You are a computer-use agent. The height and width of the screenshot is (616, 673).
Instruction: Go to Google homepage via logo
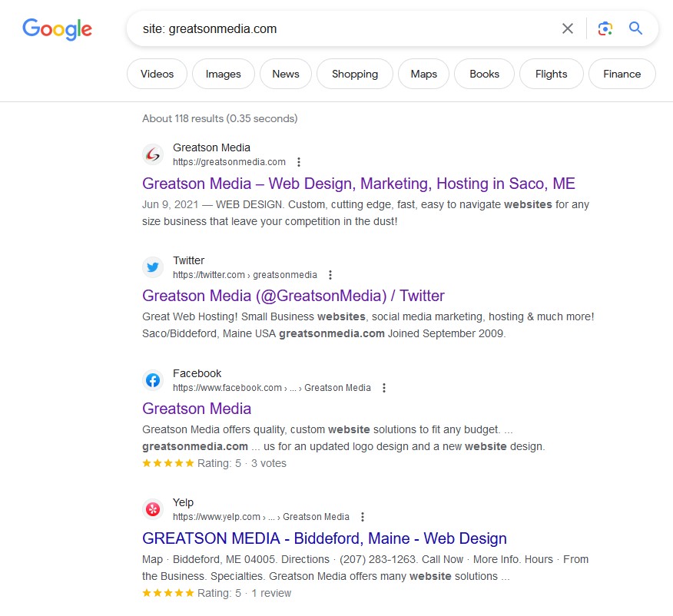click(x=57, y=29)
